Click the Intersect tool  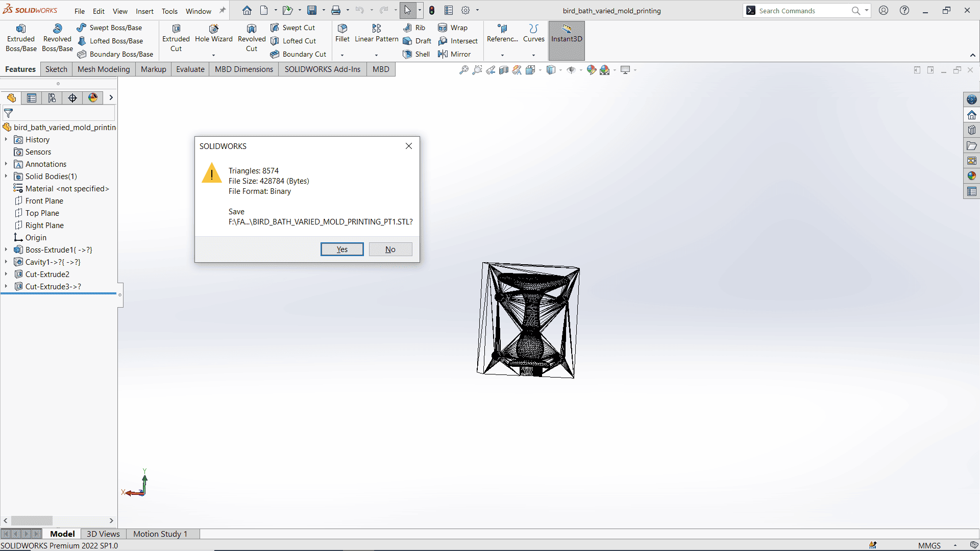tap(458, 41)
